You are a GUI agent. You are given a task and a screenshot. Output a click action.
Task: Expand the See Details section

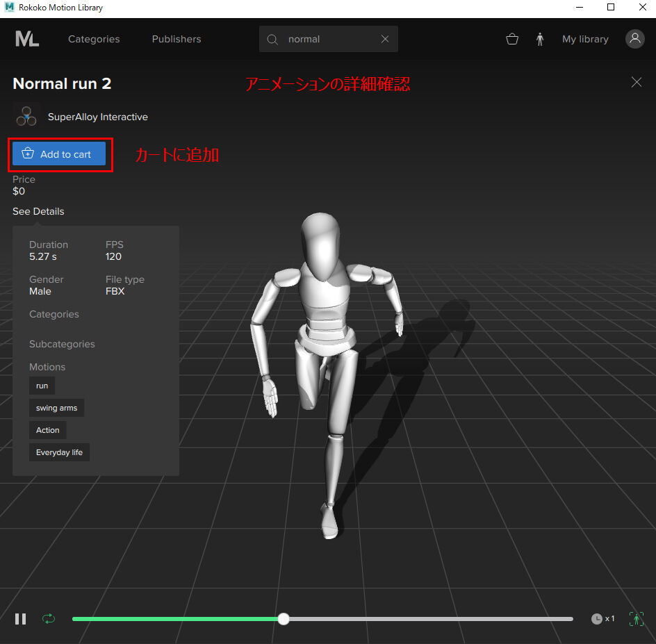38,211
